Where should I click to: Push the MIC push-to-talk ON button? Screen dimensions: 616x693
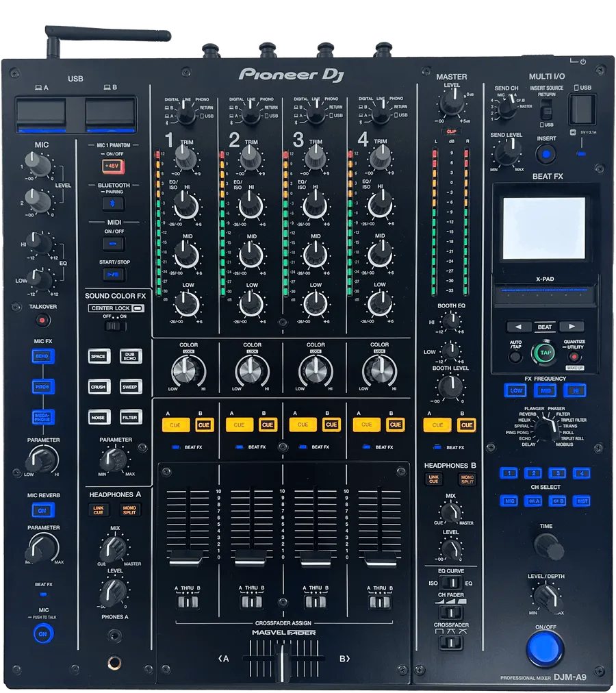(43, 634)
